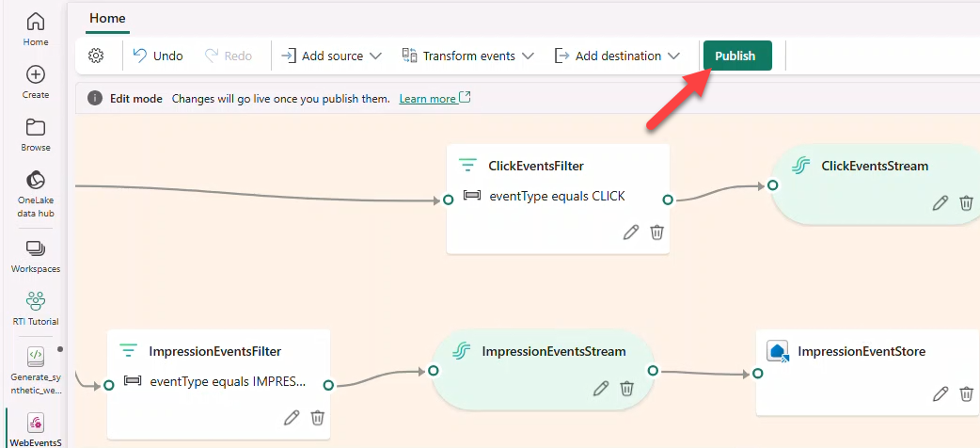Edit the ImpressionEventsStream node
The width and height of the screenshot is (980, 448).
coord(601,388)
